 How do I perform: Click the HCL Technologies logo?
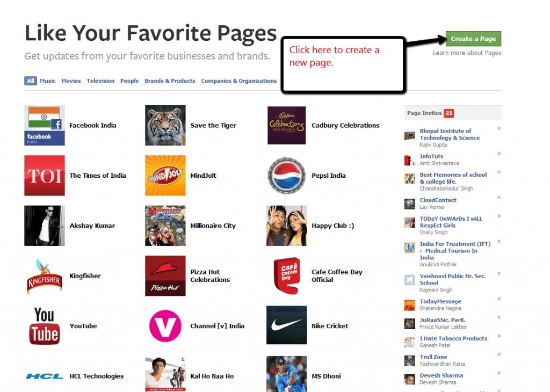(x=44, y=376)
